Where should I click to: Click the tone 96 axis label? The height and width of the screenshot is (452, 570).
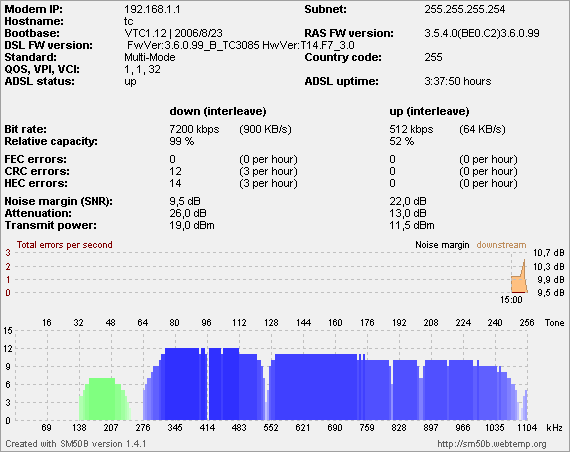(x=206, y=323)
